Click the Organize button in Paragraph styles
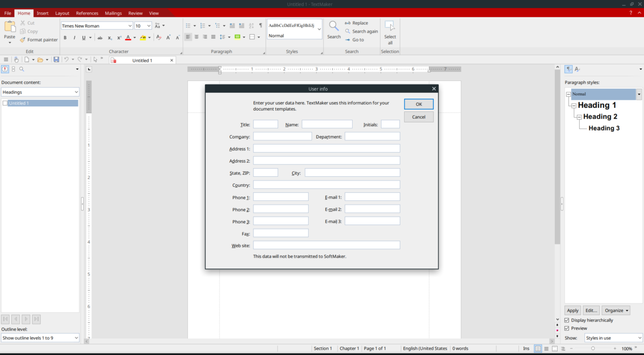 tap(616, 310)
